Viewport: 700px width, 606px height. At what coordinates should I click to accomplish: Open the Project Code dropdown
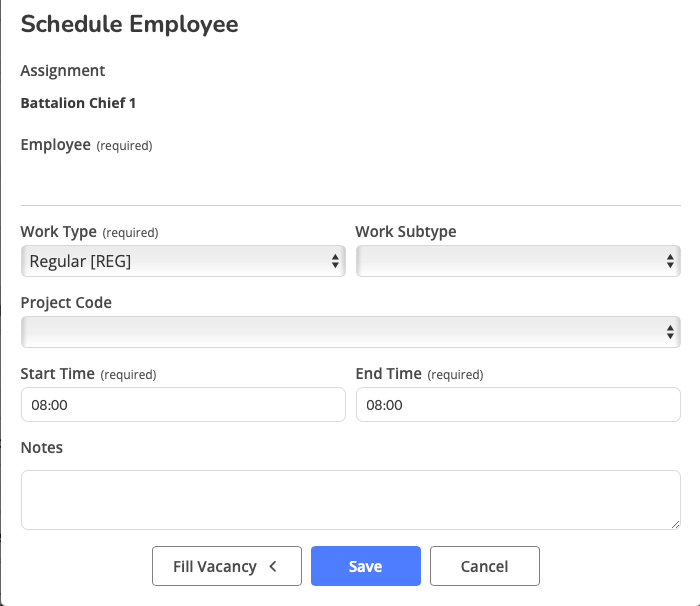pos(340,332)
